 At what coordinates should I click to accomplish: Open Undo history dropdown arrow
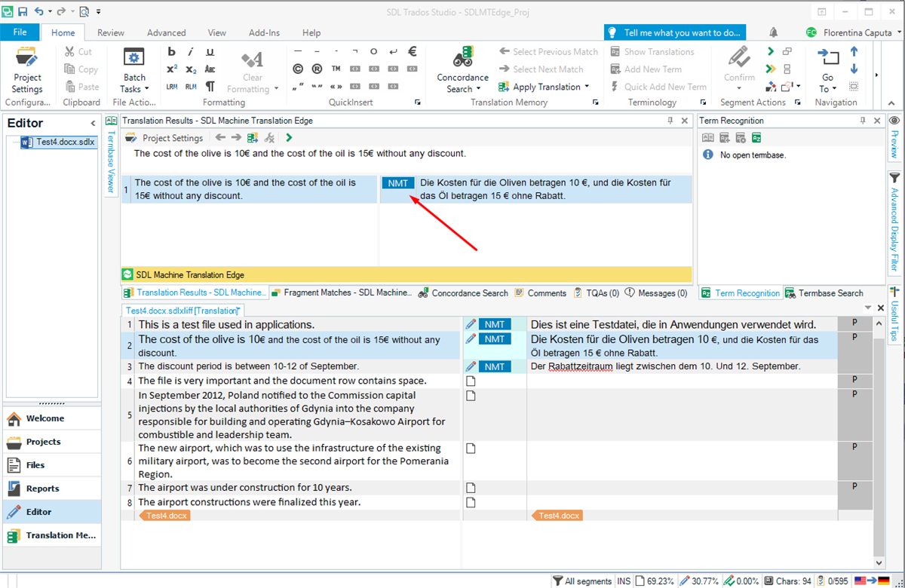coord(51,11)
